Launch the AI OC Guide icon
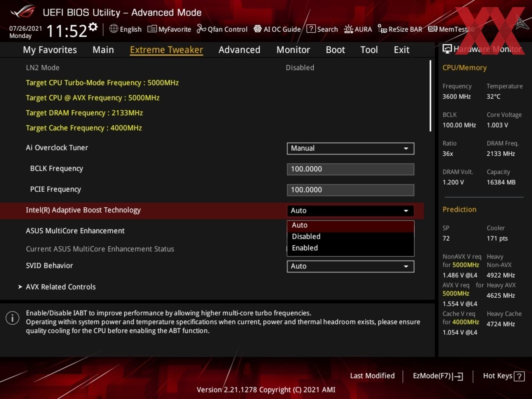 (x=257, y=29)
